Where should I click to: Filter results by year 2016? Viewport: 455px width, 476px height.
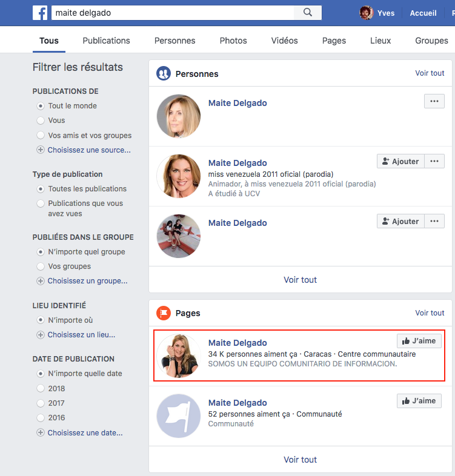41,418
